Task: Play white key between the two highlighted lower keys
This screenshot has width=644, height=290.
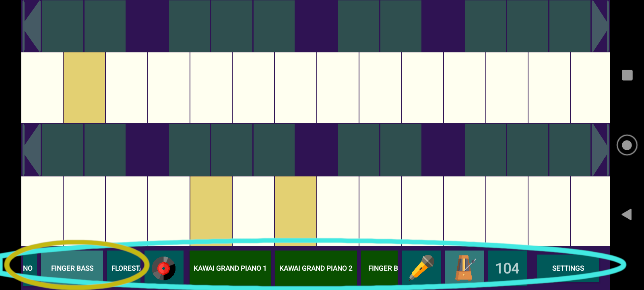Action: pyautogui.click(x=254, y=211)
